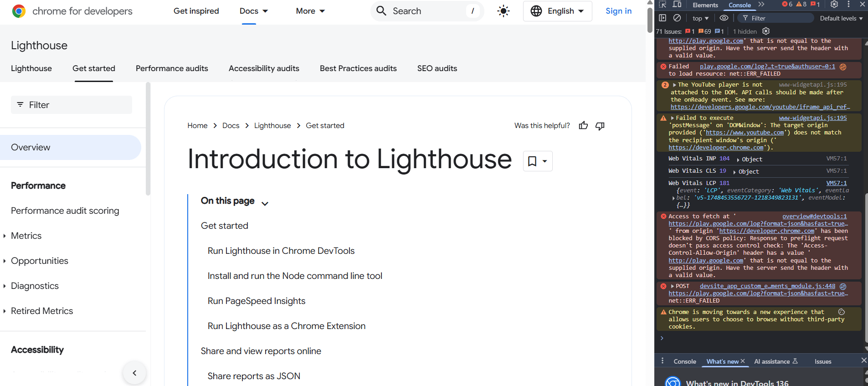
Task: Open the Best Practices audits tab
Action: pos(358,68)
